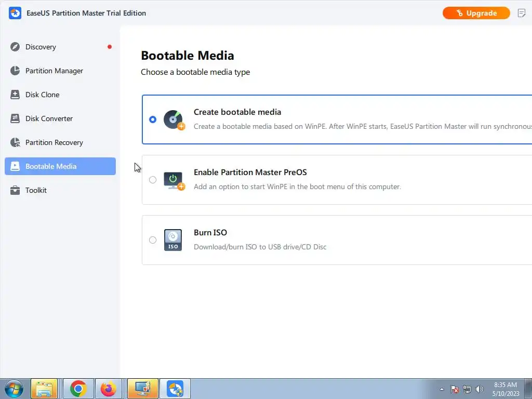Click the Toolkit briefcase icon
Viewport: 532px width, 399px height.
click(x=15, y=190)
